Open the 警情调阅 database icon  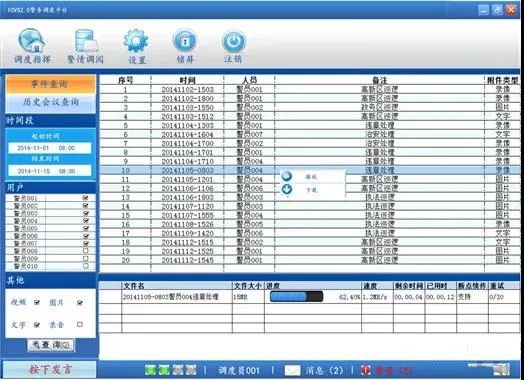[86, 41]
